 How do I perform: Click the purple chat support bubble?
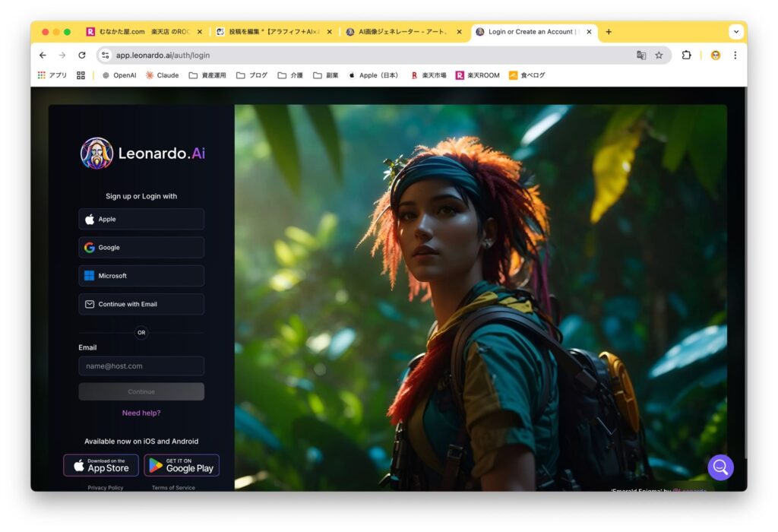click(x=720, y=467)
